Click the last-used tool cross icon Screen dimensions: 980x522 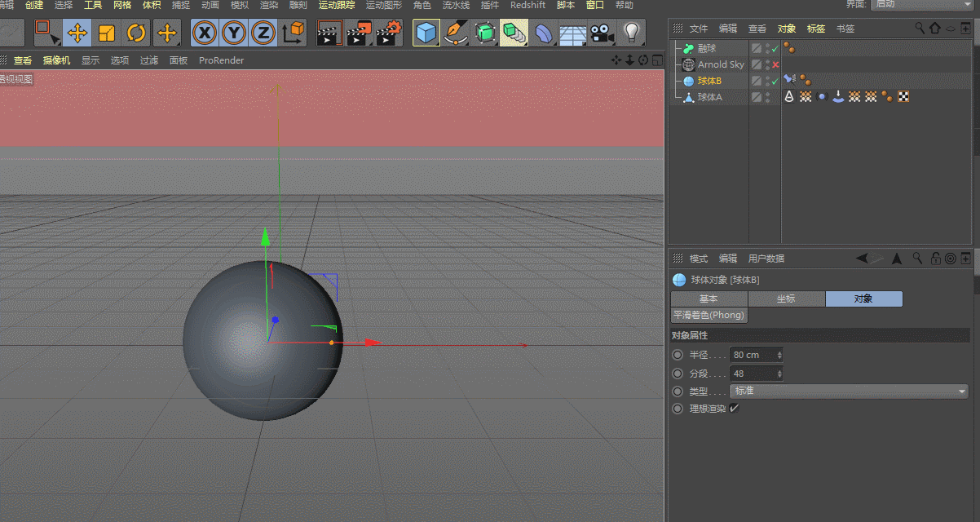click(167, 33)
